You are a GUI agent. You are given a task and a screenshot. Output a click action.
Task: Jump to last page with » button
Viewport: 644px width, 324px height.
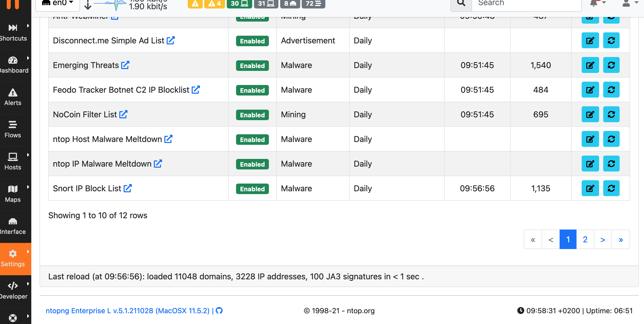pyautogui.click(x=621, y=239)
